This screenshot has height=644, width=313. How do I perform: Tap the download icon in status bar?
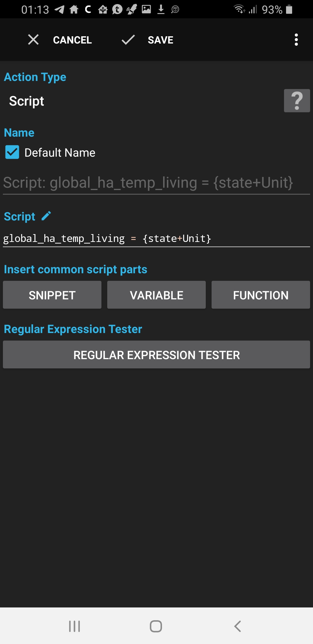161,10
